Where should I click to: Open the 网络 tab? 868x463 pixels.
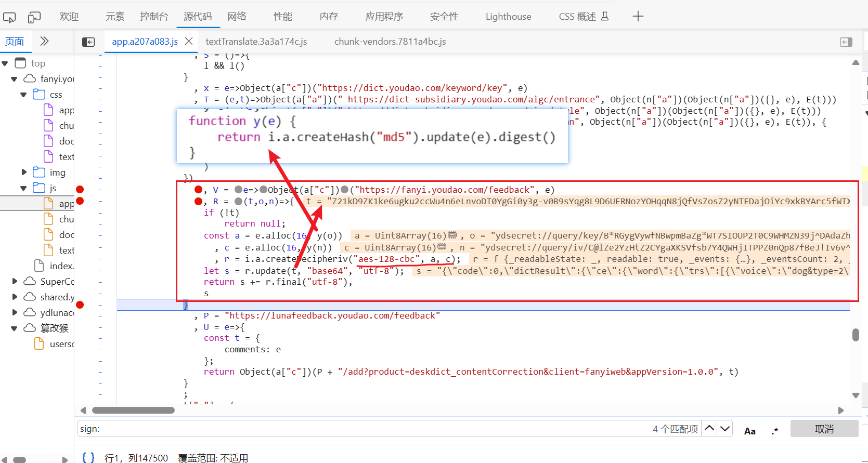tap(237, 16)
